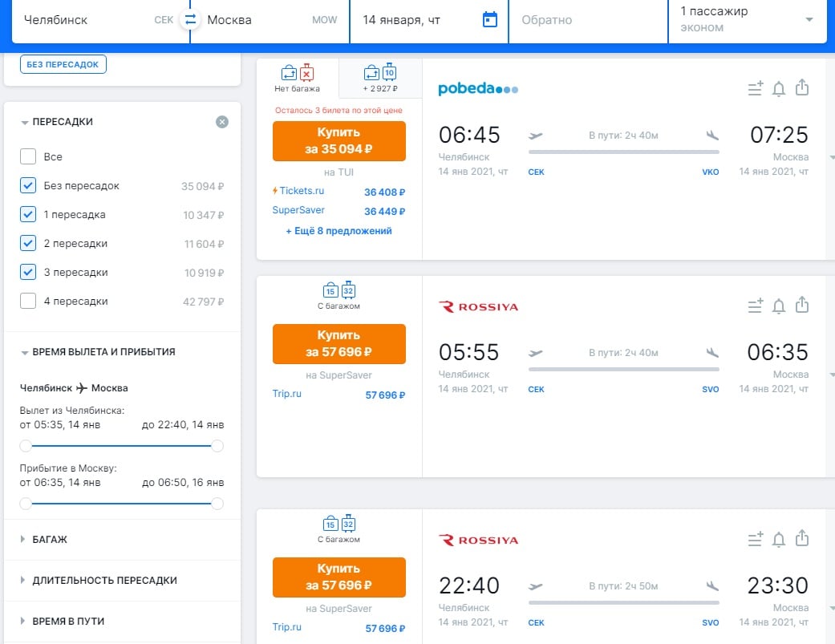
Task: Set price alert bell on Rossiya 22:40 flight
Action: tap(779, 540)
